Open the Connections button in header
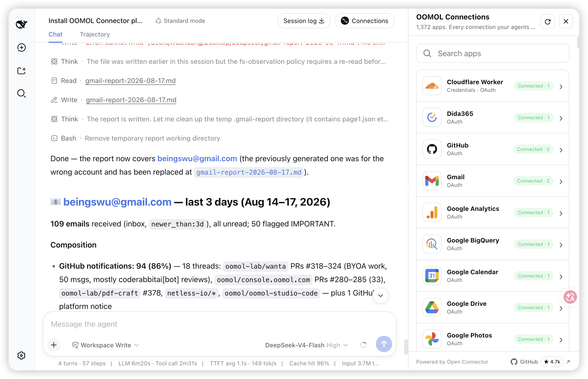Image resolution: width=588 pixels, height=379 pixels. (x=364, y=21)
